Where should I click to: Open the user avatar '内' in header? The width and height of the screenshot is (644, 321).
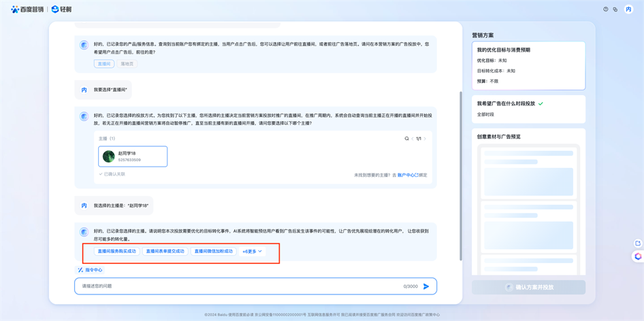pos(628,10)
